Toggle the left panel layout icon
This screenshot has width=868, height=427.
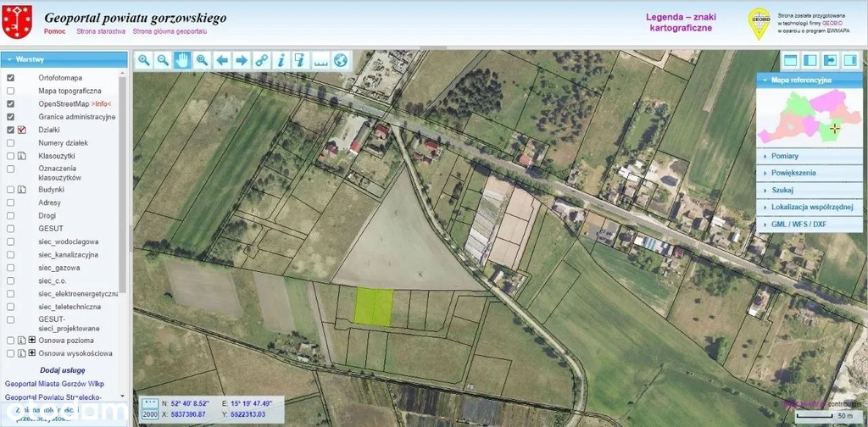click(810, 60)
